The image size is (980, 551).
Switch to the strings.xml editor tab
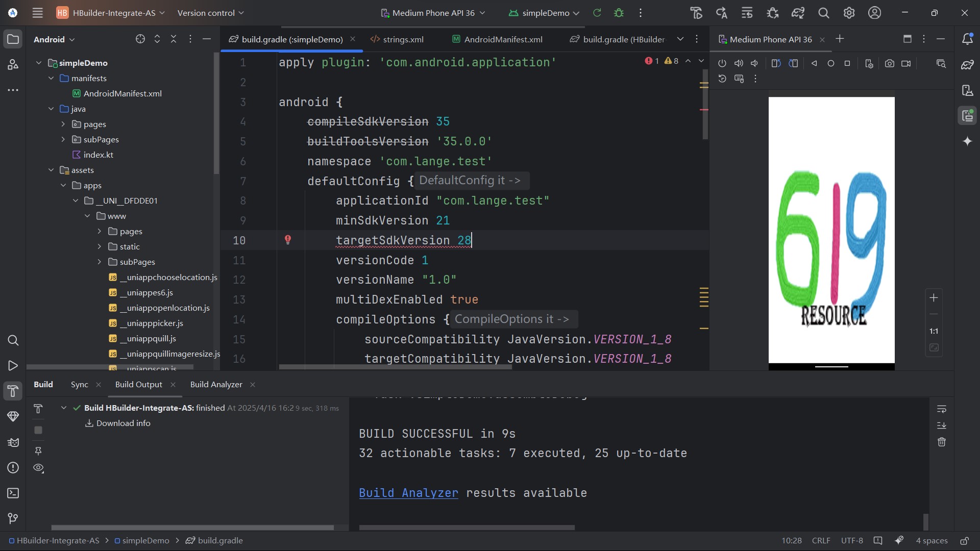[403, 39]
